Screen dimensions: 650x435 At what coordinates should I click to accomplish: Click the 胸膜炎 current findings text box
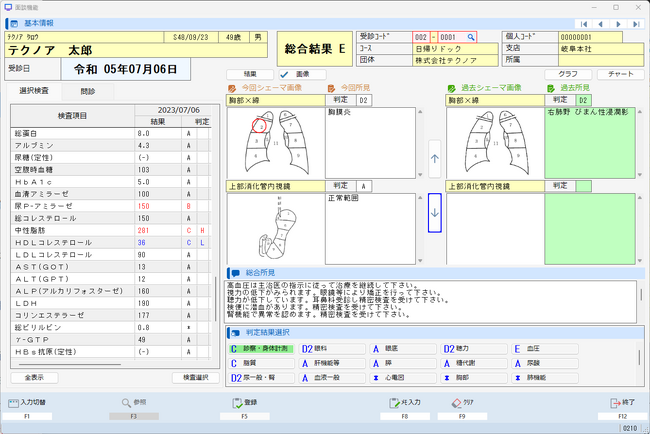370,143
